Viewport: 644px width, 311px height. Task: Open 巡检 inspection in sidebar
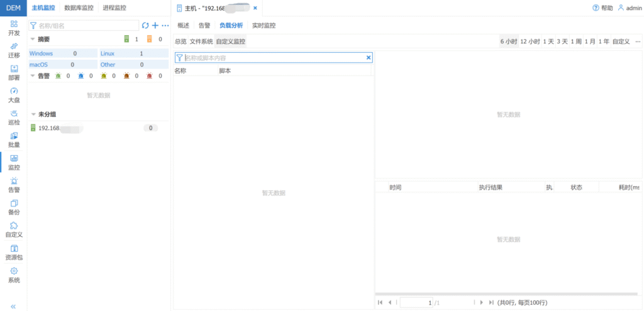click(14, 117)
